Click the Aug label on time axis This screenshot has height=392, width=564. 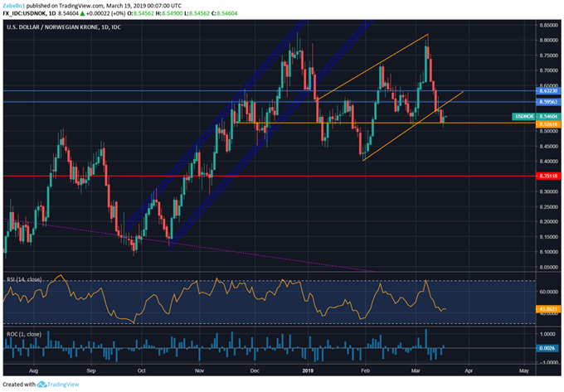[33, 370]
